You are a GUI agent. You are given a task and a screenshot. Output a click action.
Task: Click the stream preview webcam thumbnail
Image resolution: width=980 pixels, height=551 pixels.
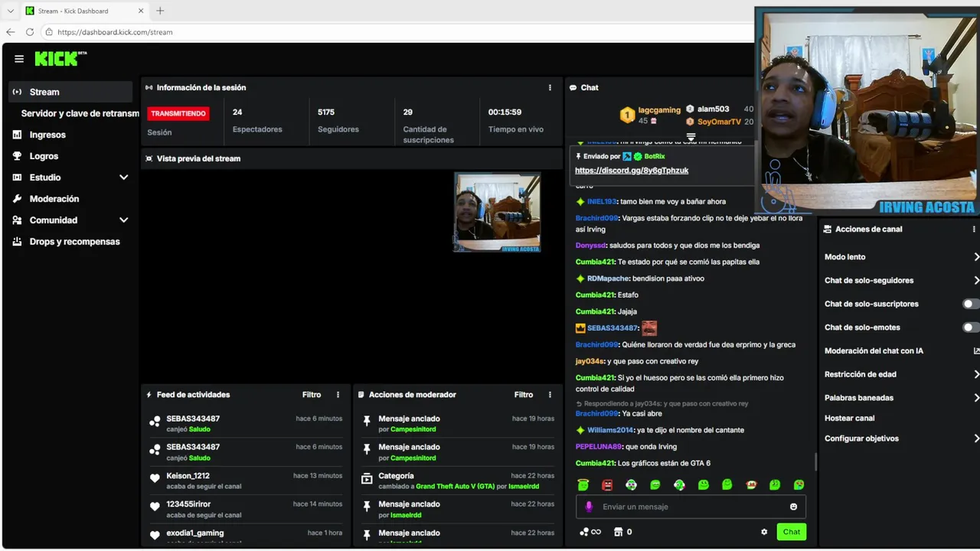click(x=498, y=212)
